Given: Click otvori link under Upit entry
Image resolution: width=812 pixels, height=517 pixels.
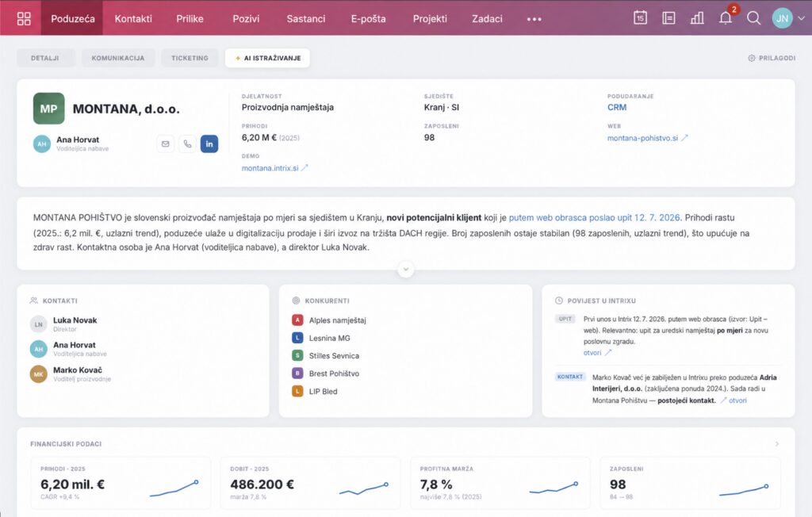Looking at the screenshot, I should [x=597, y=353].
